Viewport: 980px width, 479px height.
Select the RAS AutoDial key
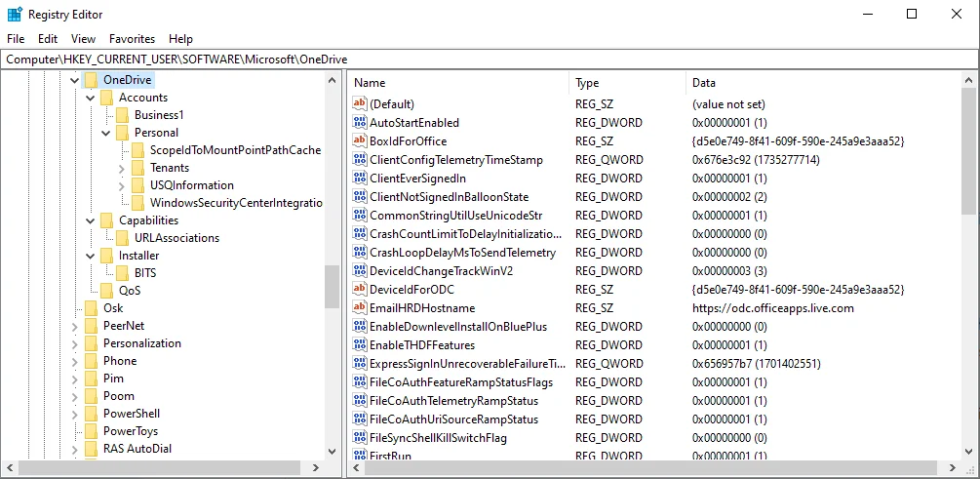click(137, 449)
